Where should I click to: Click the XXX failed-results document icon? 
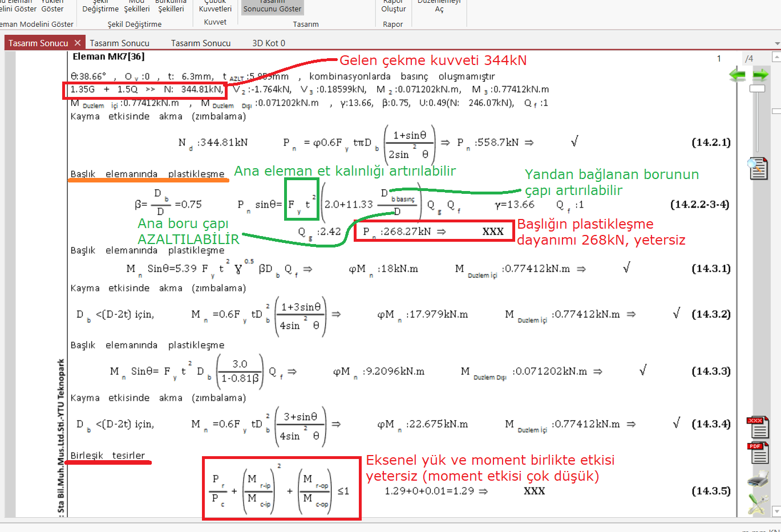click(x=758, y=427)
